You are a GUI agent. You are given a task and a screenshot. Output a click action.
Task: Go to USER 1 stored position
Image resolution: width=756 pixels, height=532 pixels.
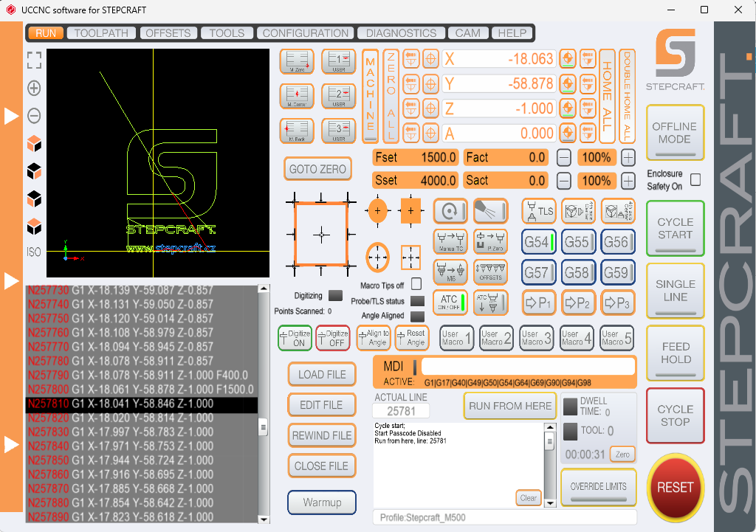[338, 62]
